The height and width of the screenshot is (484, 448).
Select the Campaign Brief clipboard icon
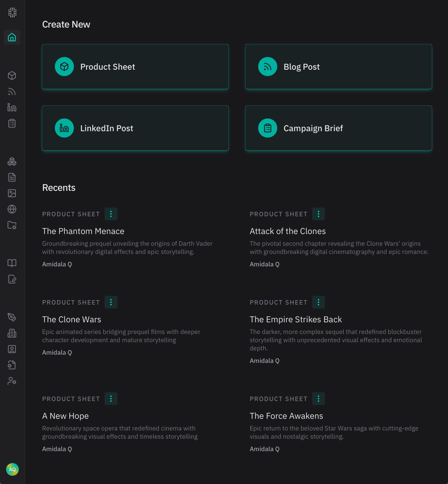tap(12, 124)
